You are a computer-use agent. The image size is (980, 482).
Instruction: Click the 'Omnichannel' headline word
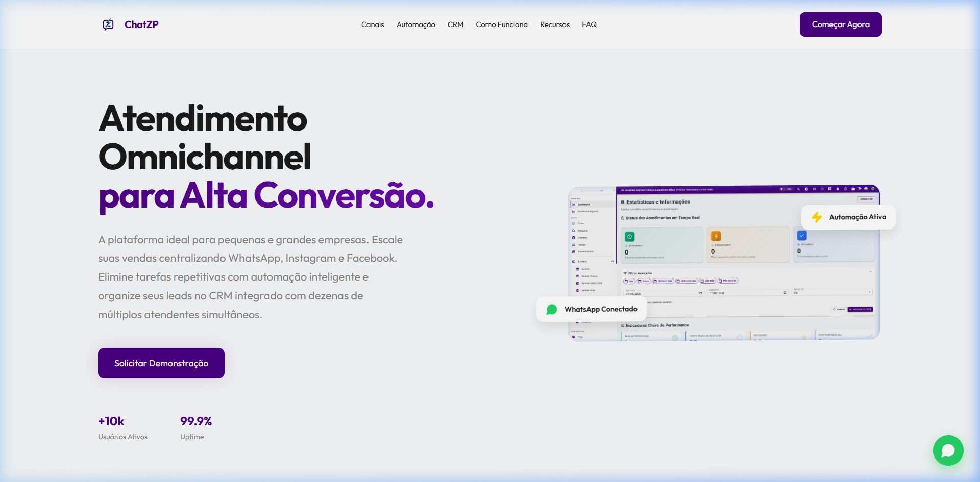click(x=205, y=157)
